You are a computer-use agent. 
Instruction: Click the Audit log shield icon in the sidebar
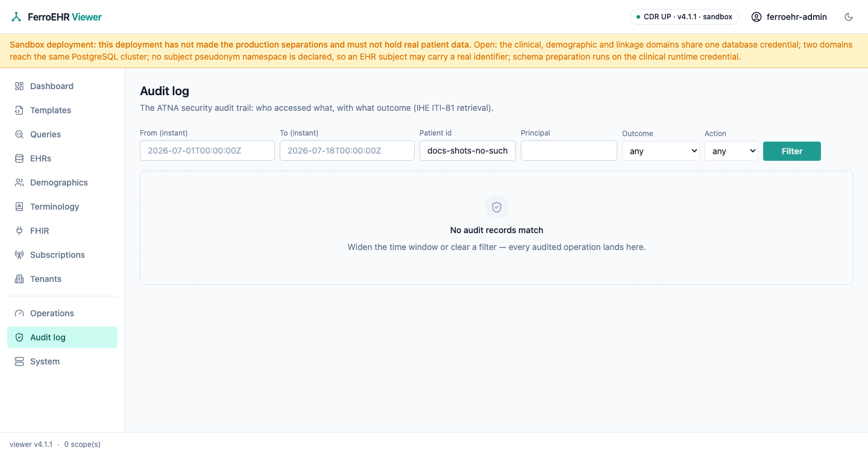(19, 337)
